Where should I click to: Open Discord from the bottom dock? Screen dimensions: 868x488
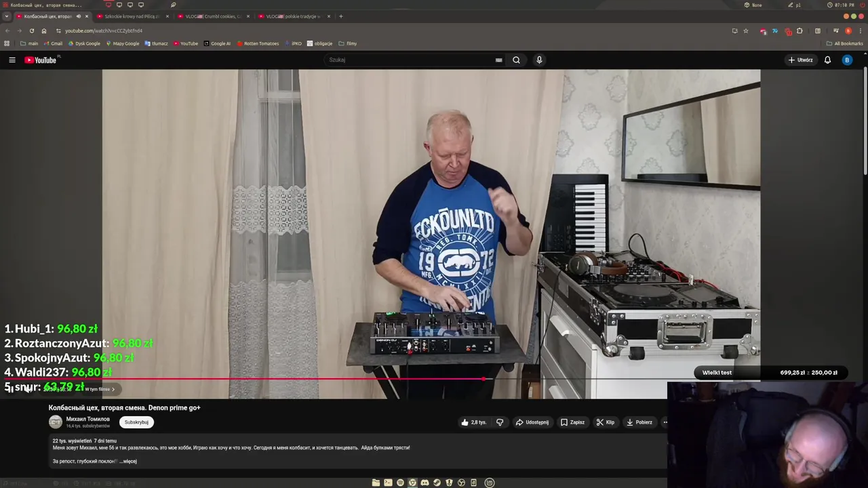tap(425, 483)
